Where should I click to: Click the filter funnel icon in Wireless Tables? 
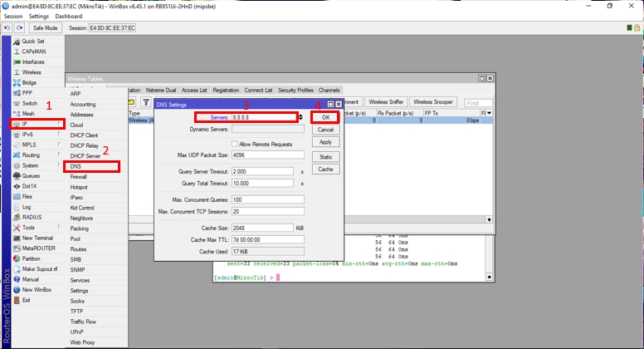pyautogui.click(x=146, y=102)
